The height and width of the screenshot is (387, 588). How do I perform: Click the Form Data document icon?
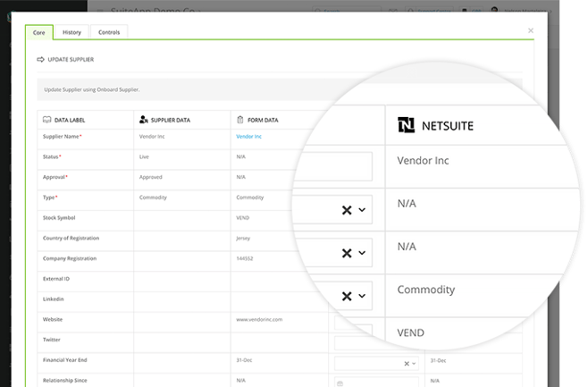(239, 119)
